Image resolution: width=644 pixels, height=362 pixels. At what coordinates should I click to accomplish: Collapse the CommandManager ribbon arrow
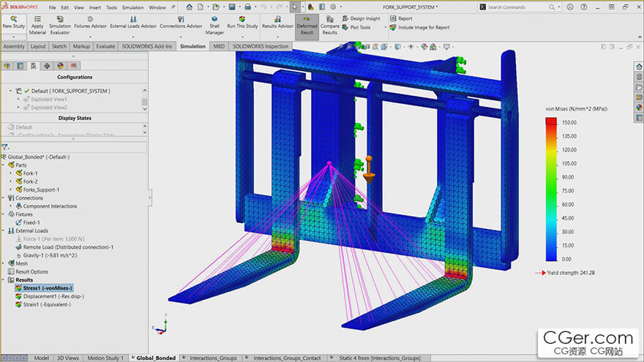tap(640, 37)
